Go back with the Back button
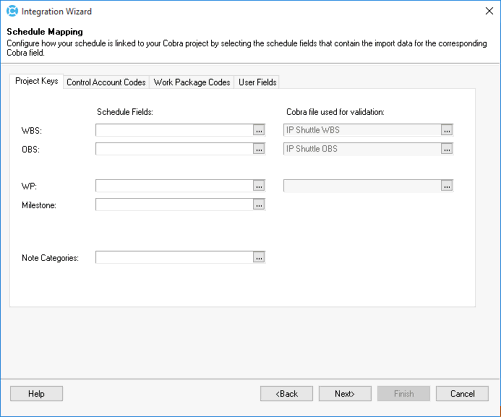The width and height of the screenshot is (501, 417). [x=286, y=394]
